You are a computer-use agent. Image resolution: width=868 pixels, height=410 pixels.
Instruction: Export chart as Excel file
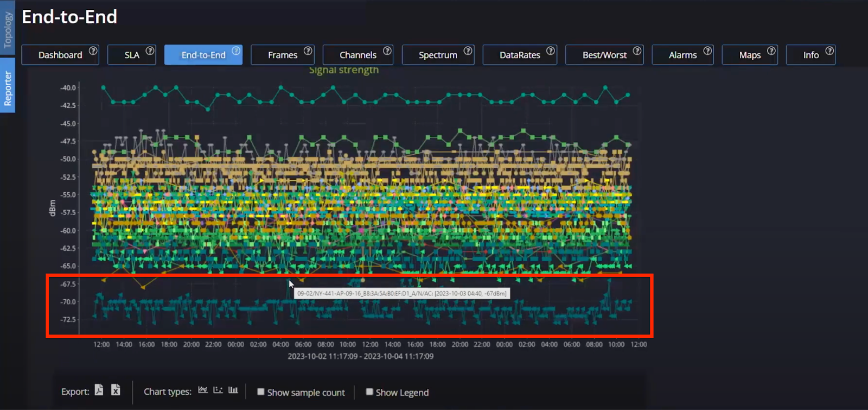pos(116,390)
